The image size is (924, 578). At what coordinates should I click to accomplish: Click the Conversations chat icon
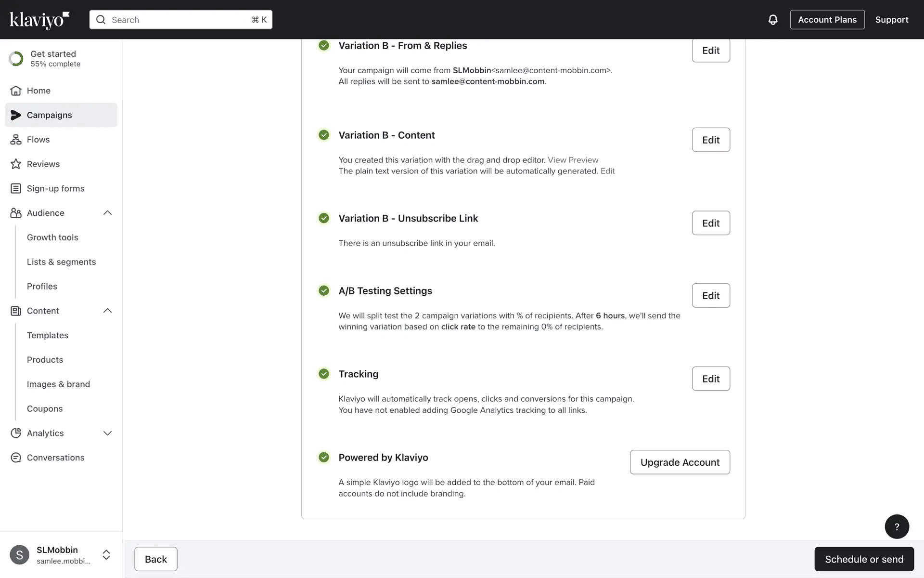tap(16, 458)
